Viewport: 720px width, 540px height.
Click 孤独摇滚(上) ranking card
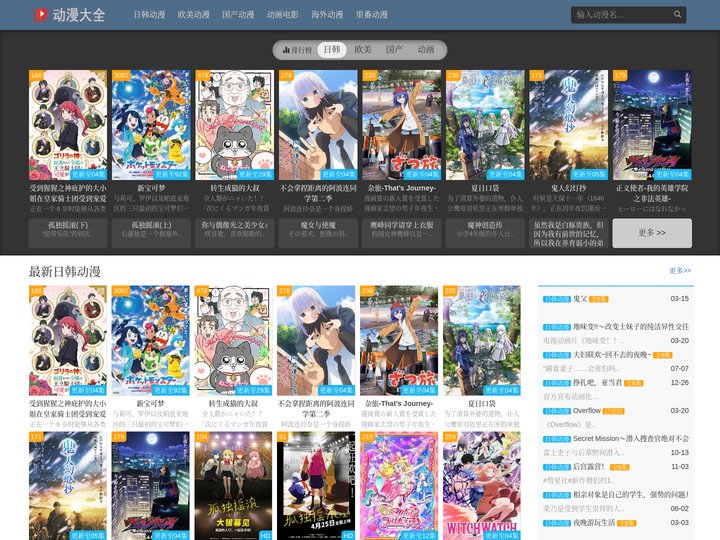click(x=151, y=233)
